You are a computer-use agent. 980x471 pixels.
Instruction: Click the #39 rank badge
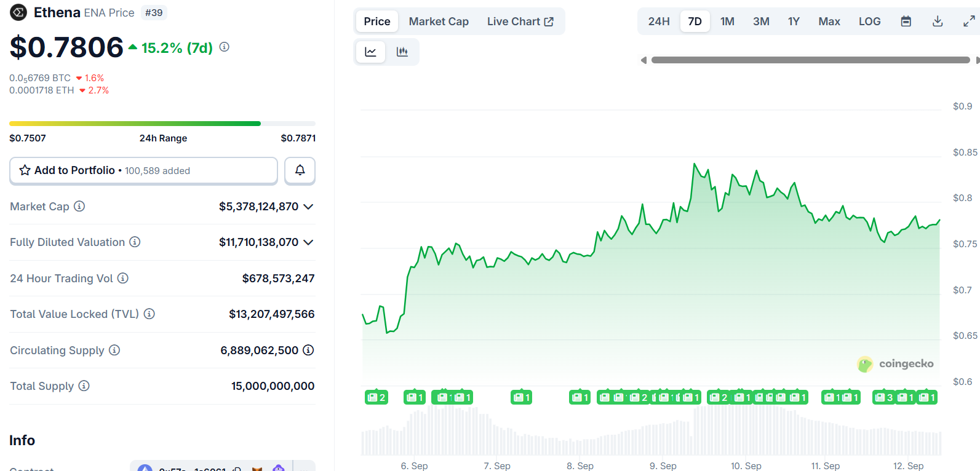point(154,12)
